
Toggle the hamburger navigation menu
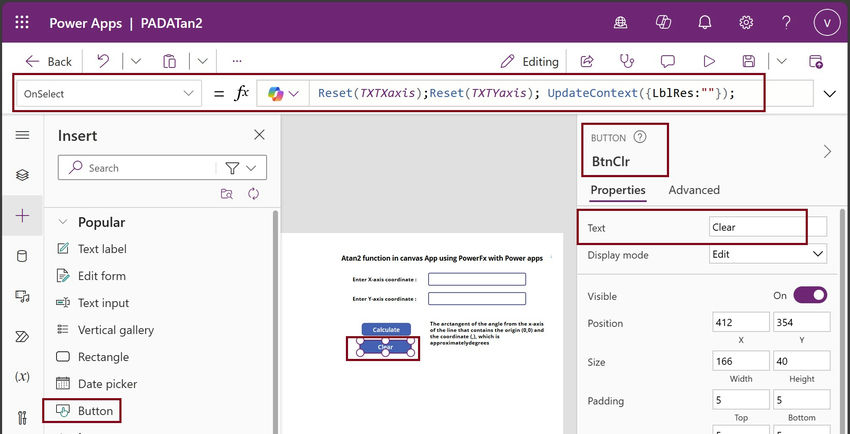(22, 135)
